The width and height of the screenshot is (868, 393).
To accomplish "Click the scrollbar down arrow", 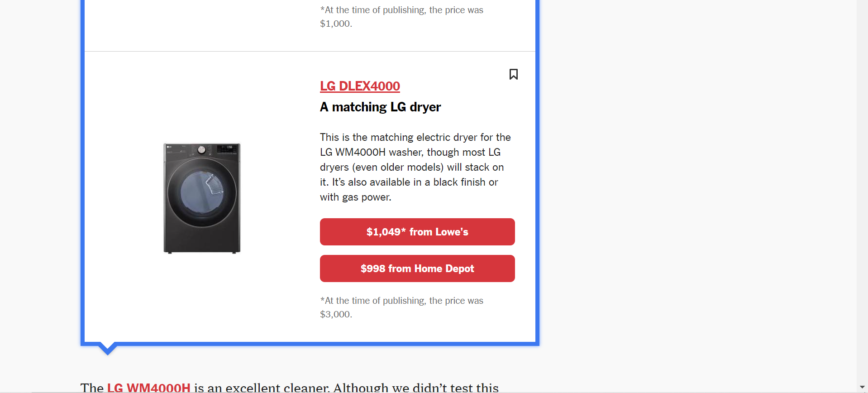I will coord(862,388).
